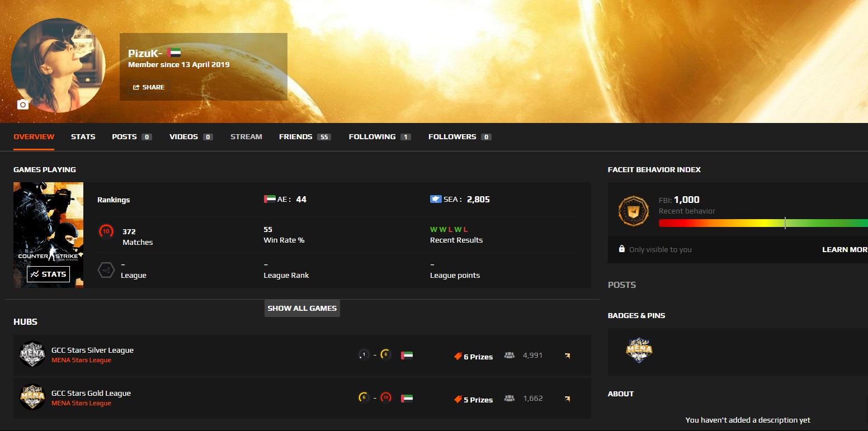868x431 pixels.
Task: Click the UAE flag in Gold League row
Action: point(407,398)
